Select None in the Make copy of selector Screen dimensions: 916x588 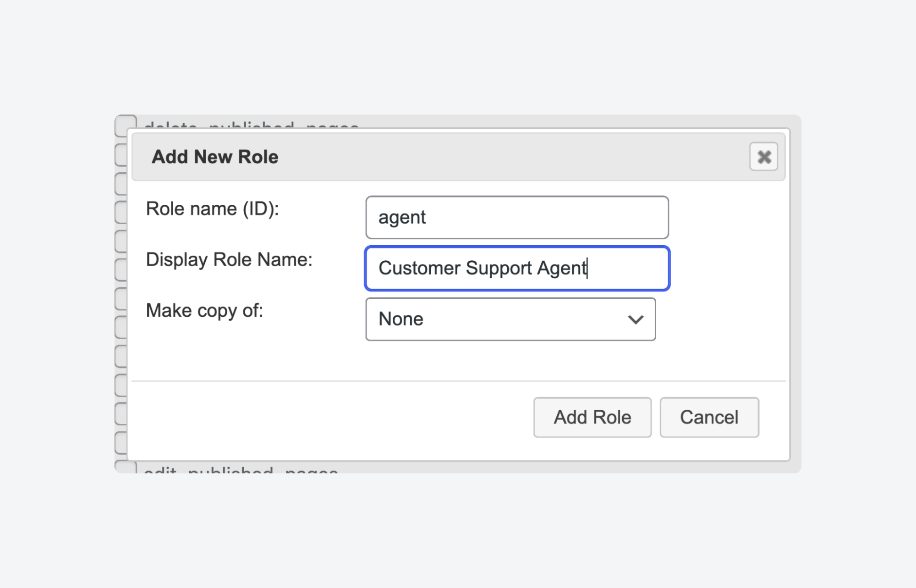pos(510,319)
